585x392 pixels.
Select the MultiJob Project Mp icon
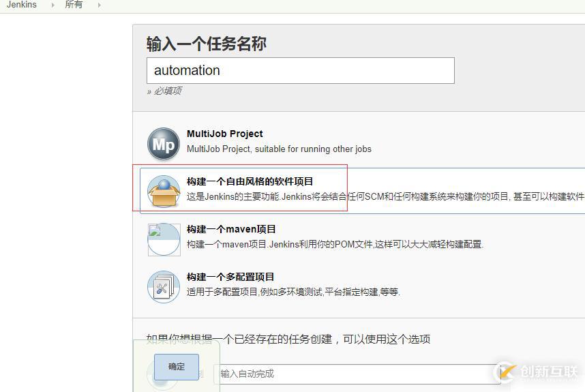coord(164,144)
